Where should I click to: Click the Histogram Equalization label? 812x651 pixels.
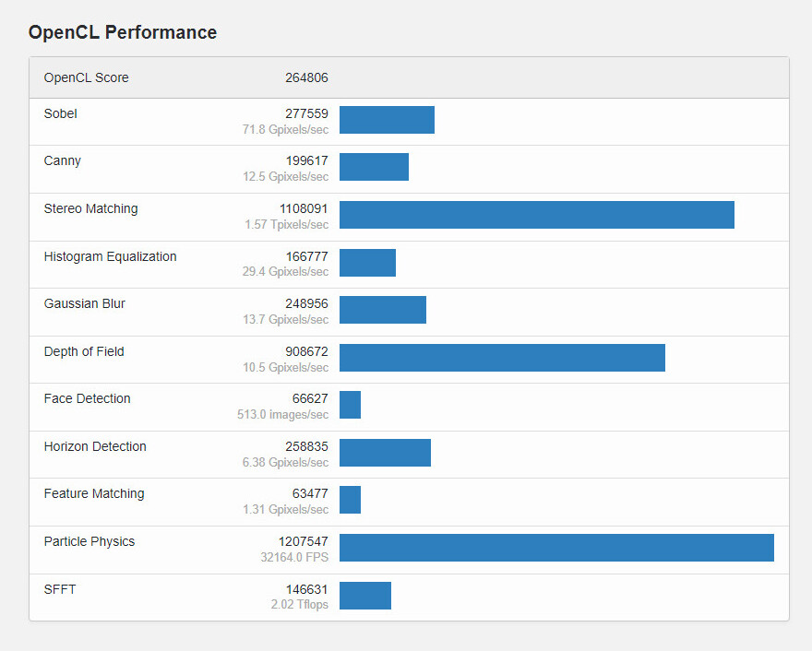111,256
